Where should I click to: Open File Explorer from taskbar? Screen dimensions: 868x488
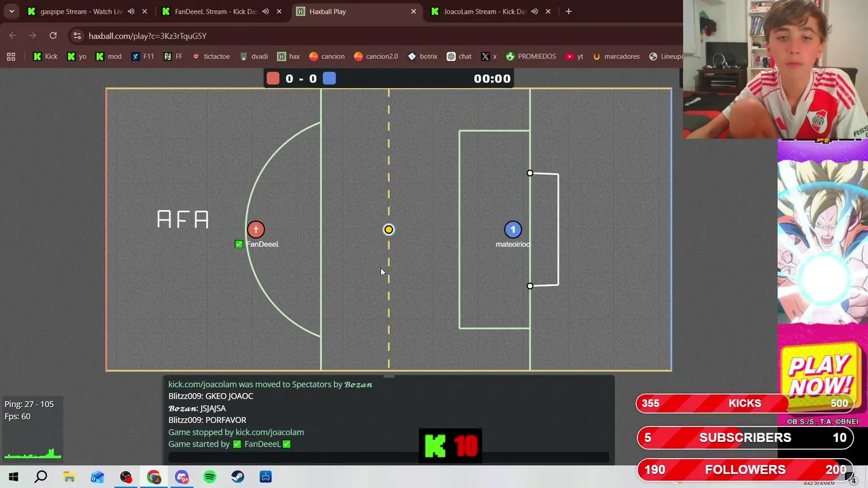[x=69, y=477]
